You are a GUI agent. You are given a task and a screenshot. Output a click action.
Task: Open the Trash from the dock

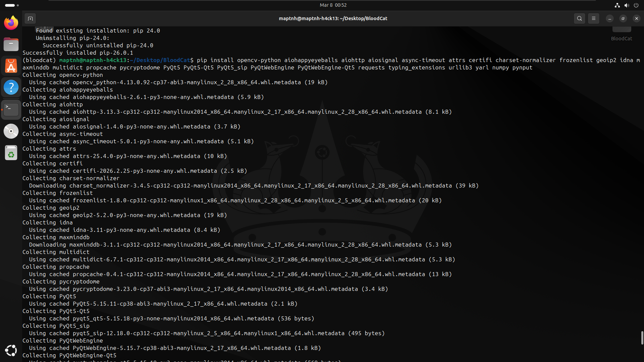pyautogui.click(x=11, y=153)
